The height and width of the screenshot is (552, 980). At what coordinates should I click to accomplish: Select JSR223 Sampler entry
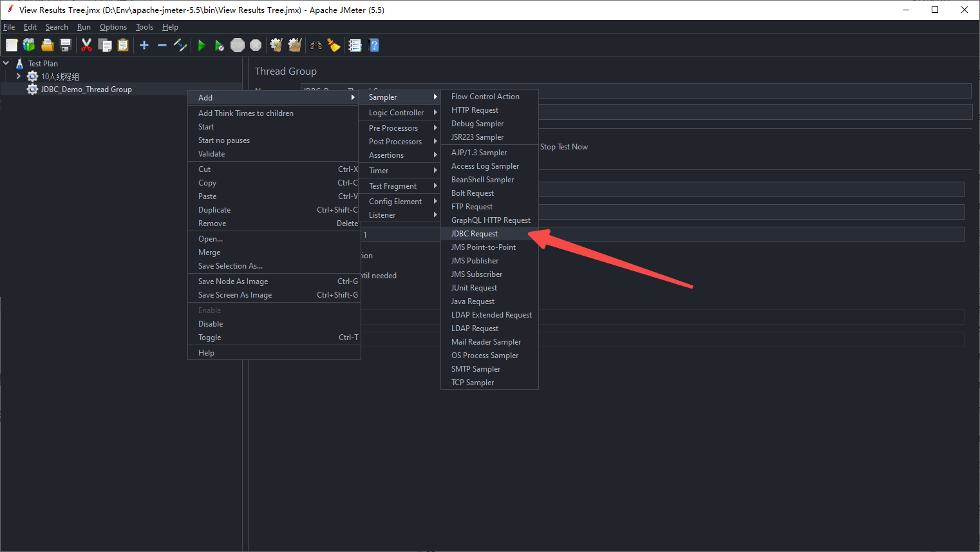489,137
